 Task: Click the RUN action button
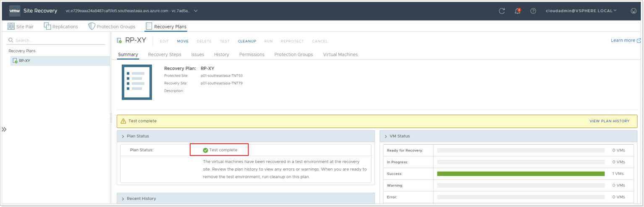point(268,41)
